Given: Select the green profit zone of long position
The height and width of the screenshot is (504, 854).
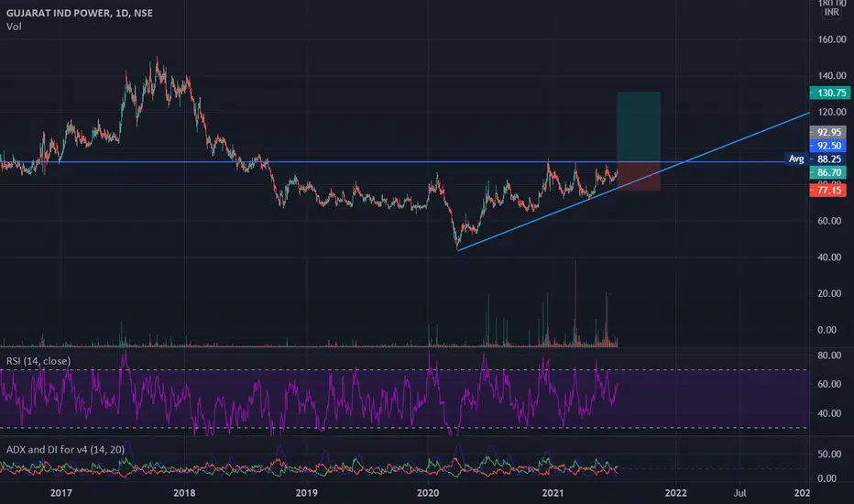Looking at the screenshot, I should [639, 127].
